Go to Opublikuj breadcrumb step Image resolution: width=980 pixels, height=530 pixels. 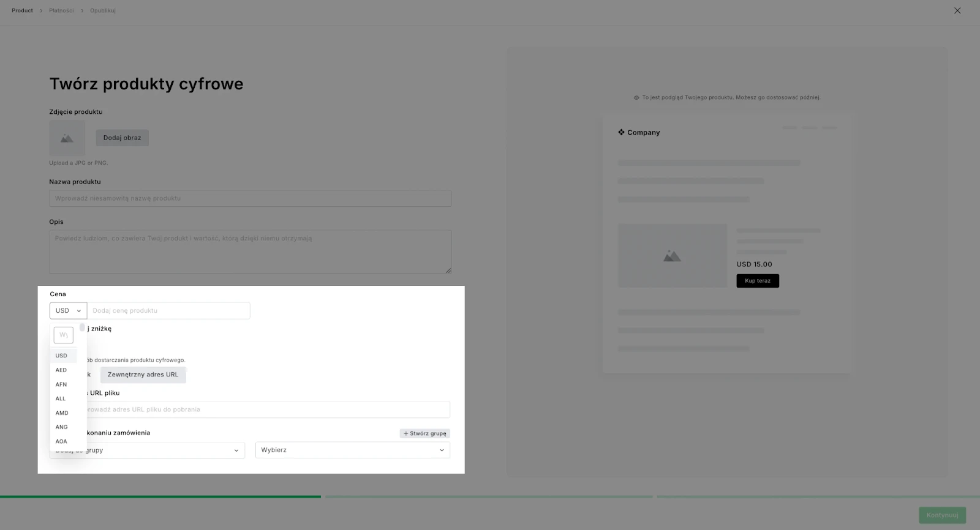pos(103,10)
